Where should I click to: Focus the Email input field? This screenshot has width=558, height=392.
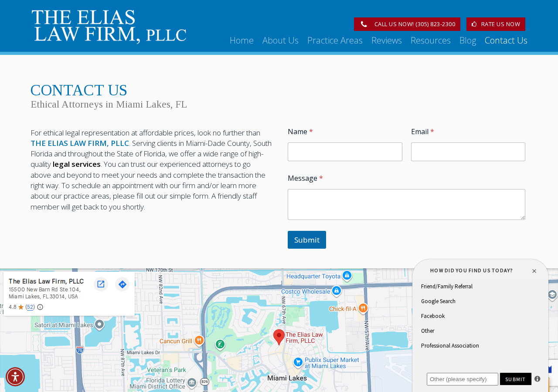468,152
